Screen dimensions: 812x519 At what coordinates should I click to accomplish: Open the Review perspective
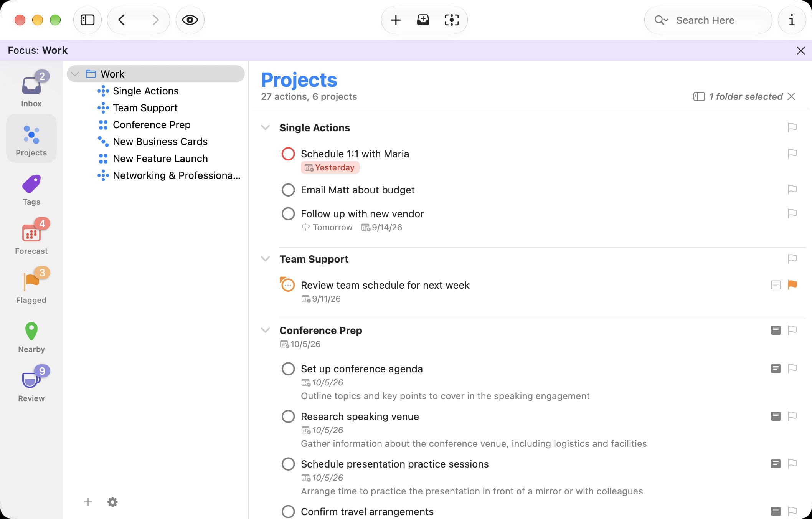tap(31, 385)
